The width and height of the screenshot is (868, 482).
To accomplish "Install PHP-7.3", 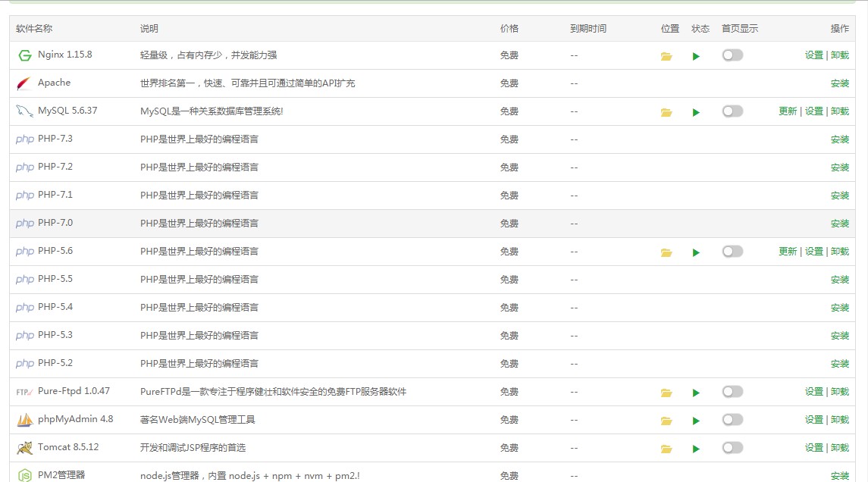I will (x=840, y=139).
